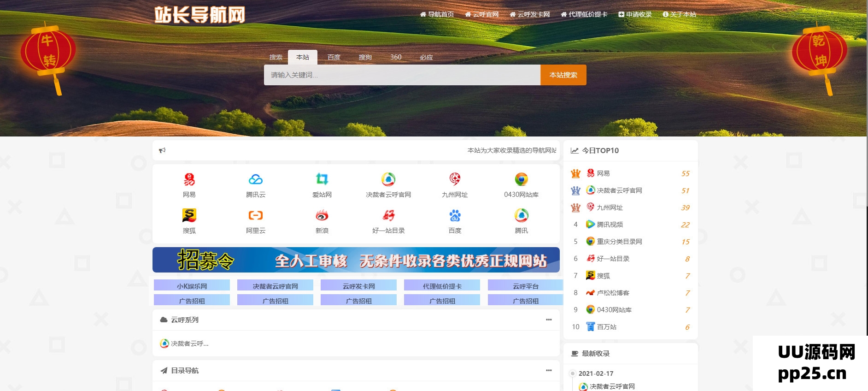This screenshot has height=391, width=868.
Task: Open the 百度 paw icon in grid
Action: pos(455,215)
